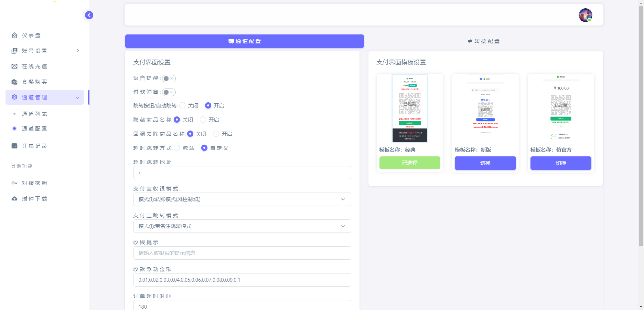Viewport: 644px width, 310px height.
Task: Collapse sidebar with the circular arrow control
Action: click(89, 15)
